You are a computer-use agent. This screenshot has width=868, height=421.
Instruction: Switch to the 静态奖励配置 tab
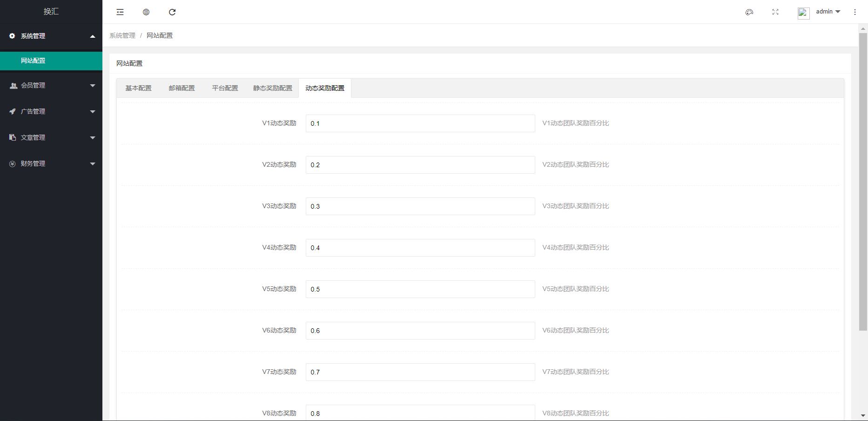[x=273, y=88]
